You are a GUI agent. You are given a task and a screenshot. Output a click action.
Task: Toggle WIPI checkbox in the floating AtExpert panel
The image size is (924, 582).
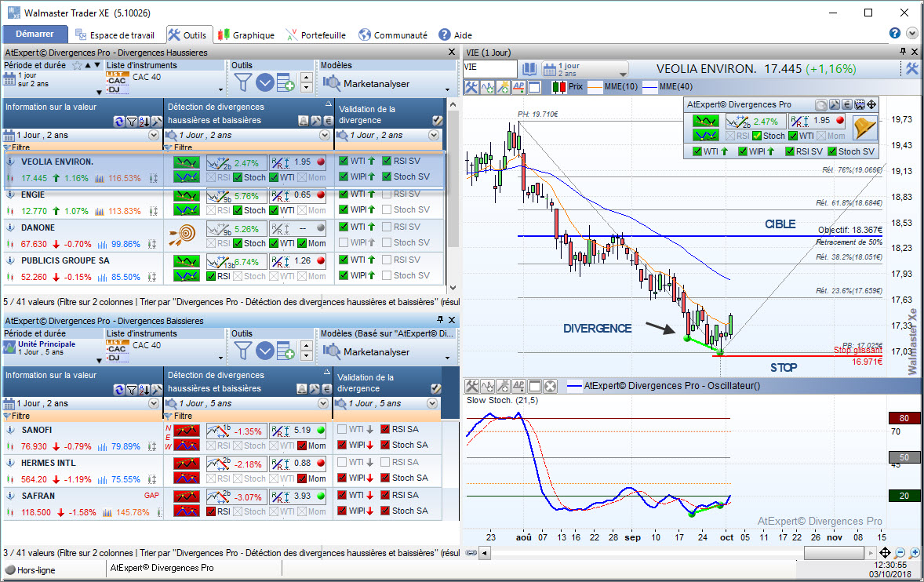pyautogui.click(x=743, y=151)
